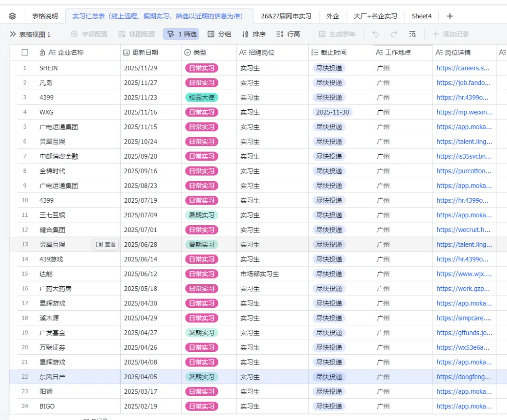Open view configuration (视图配置)
The width and height of the screenshot is (507, 420).
(137, 34)
